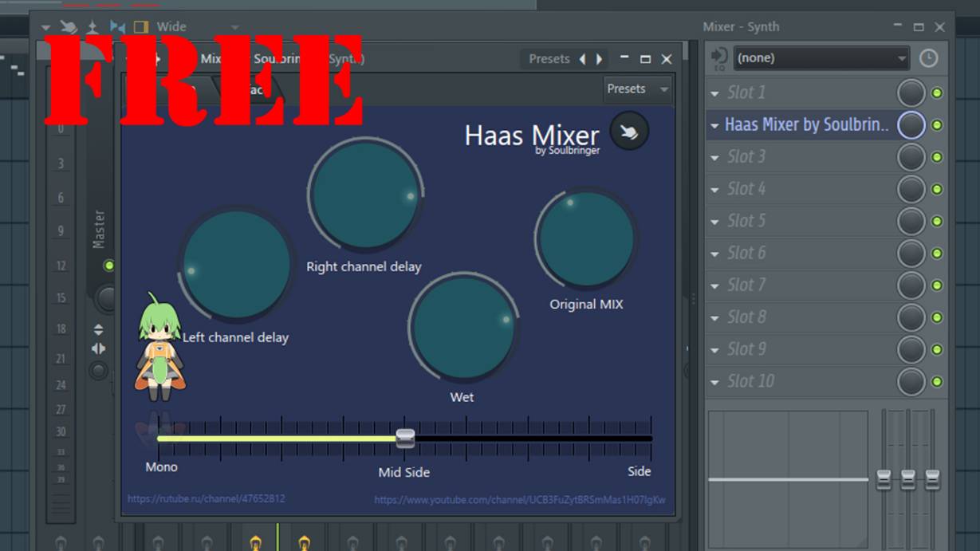The height and width of the screenshot is (551, 980).
Task: Adjust the third EQ fader handle
Action: pyautogui.click(x=932, y=480)
